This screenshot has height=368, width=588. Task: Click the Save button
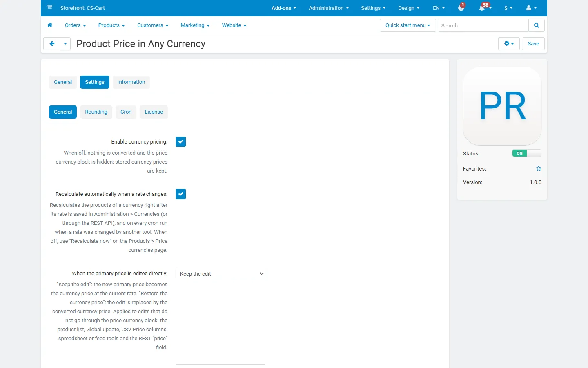point(533,44)
